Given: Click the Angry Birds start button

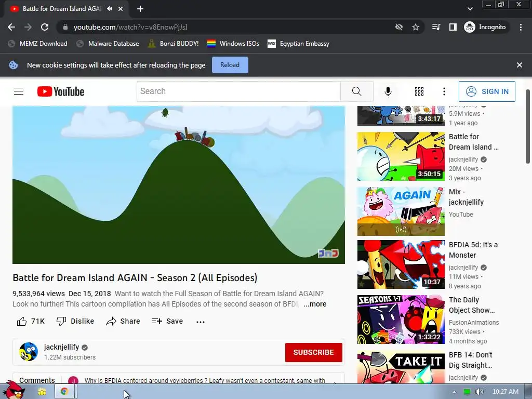Looking at the screenshot, I should tap(14, 390).
